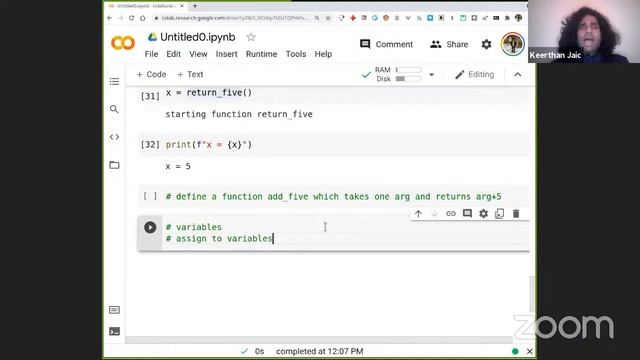The height and width of the screenshot is (360, 640).
Task: Mirror the cell in a tab
Action: (x=500, y=213)
